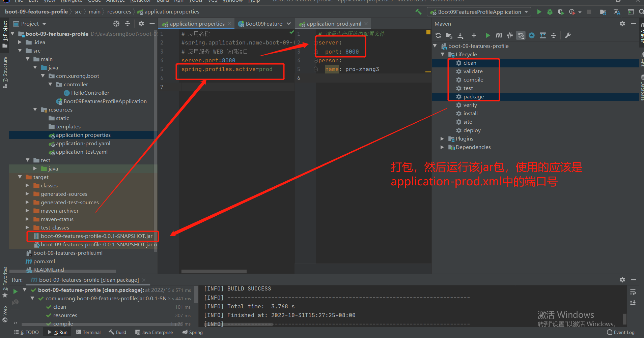Open Run panel settings gear
This screenshot has width=644, height=338.
click(x=622, y=280)
